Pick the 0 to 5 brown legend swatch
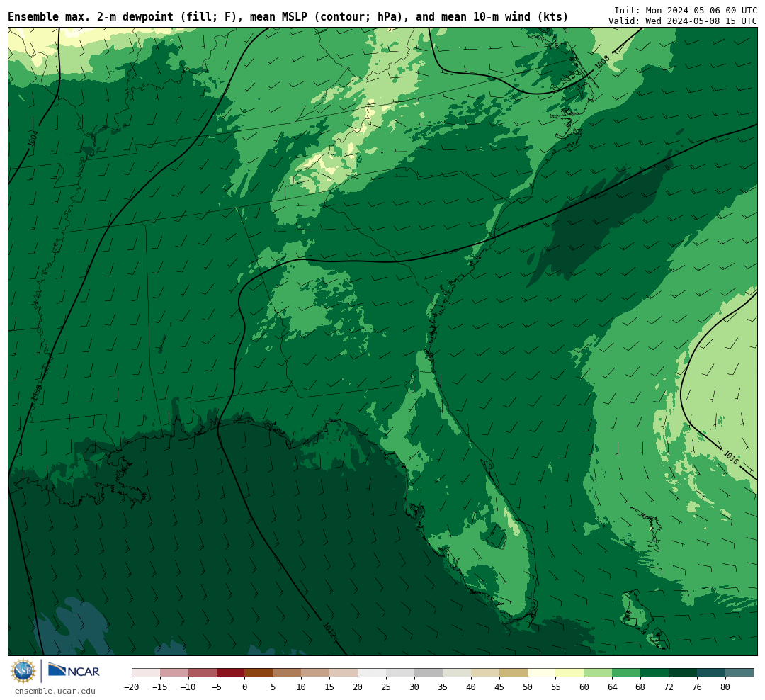 tap(259, 673)
